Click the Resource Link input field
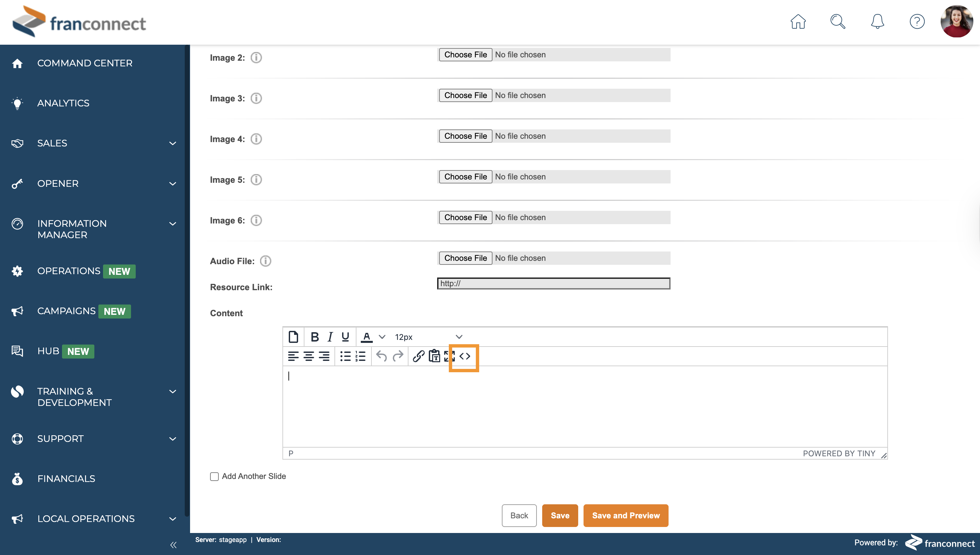The width and height of the screenshot is (980, 555). point(553,283)
